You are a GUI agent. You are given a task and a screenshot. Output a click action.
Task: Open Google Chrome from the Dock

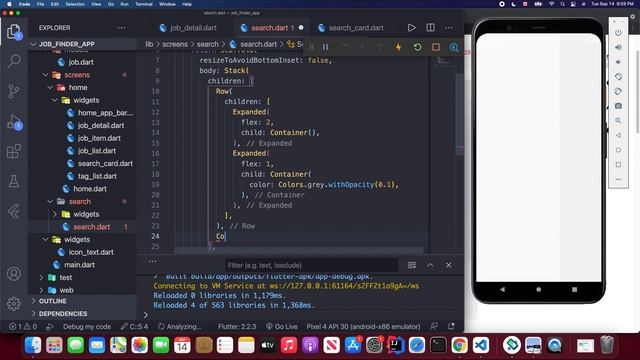click(x=459, y=345)
